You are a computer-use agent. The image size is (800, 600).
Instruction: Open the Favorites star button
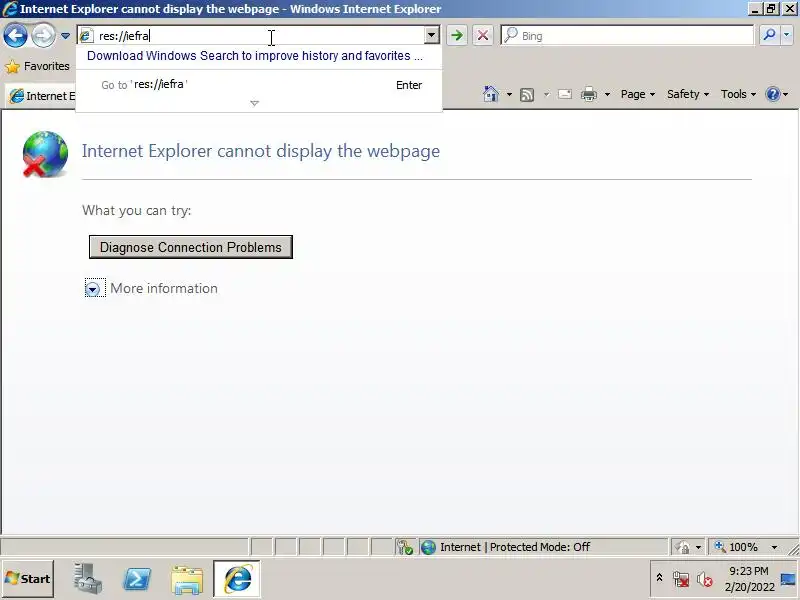click(37, 66)
